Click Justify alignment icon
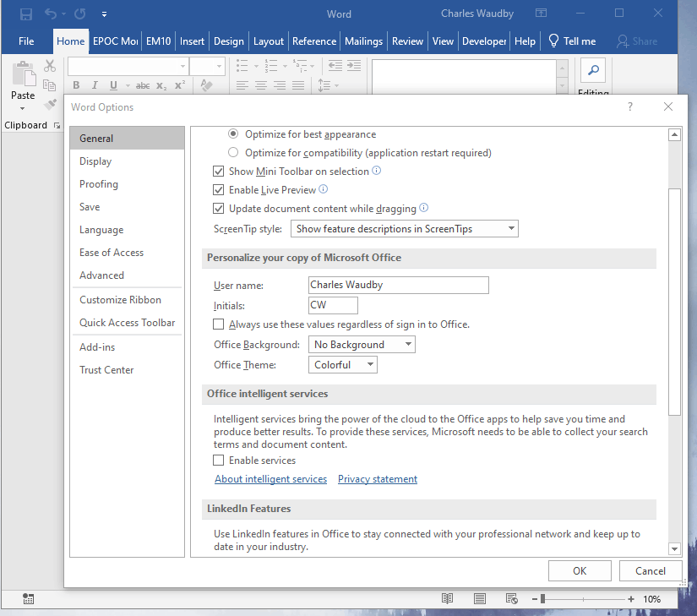This screenshot has width=697, height=616. (298, 84)
